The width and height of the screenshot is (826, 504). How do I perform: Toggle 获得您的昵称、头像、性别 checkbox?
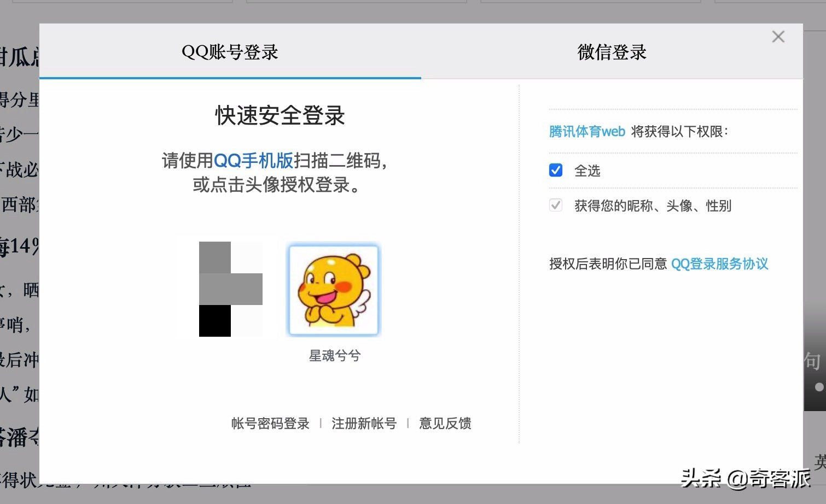[555, 205]
